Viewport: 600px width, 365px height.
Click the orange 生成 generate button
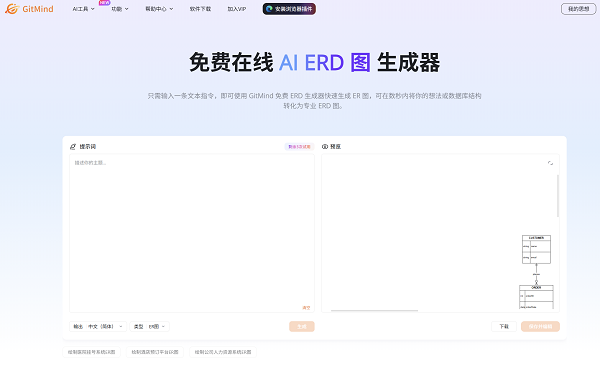[302, 326]
